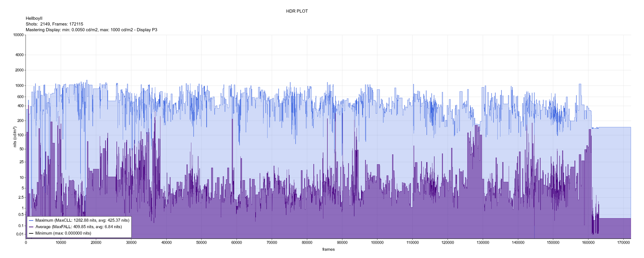The height and width of the screenshot is (258, 644).
Task: Click the y-axis tick label "1"
Action: pos(22,208)
